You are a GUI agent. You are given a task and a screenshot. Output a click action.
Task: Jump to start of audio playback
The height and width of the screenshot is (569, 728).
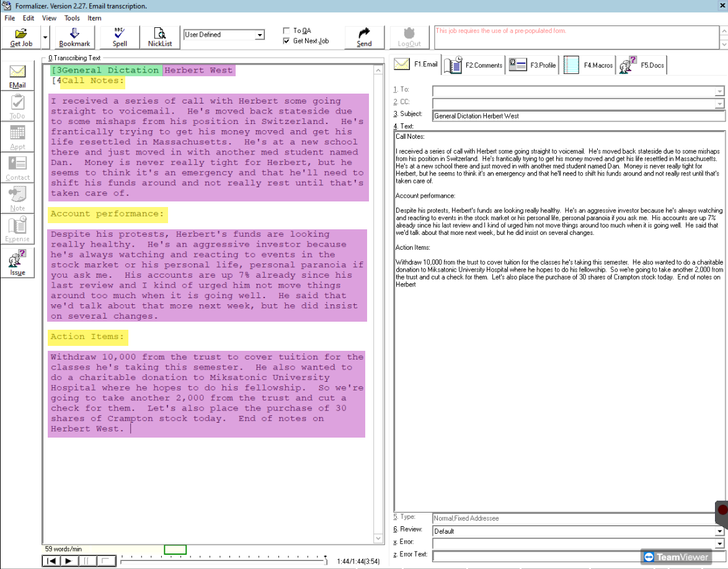point(52,561)
